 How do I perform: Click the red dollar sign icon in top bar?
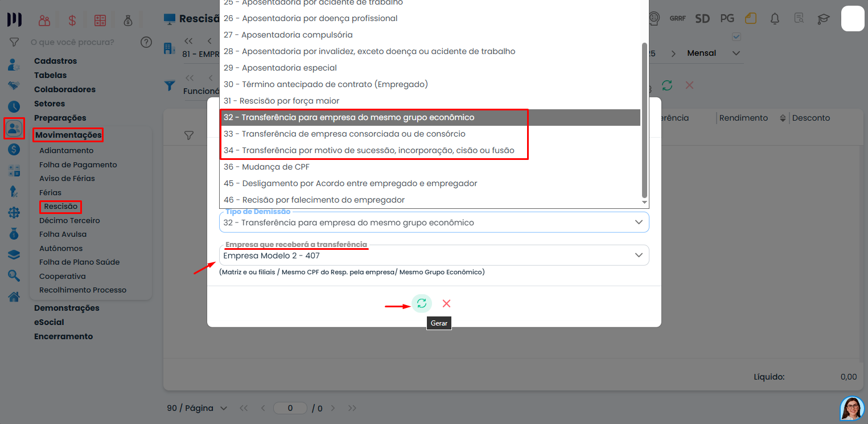click(72, 20)
